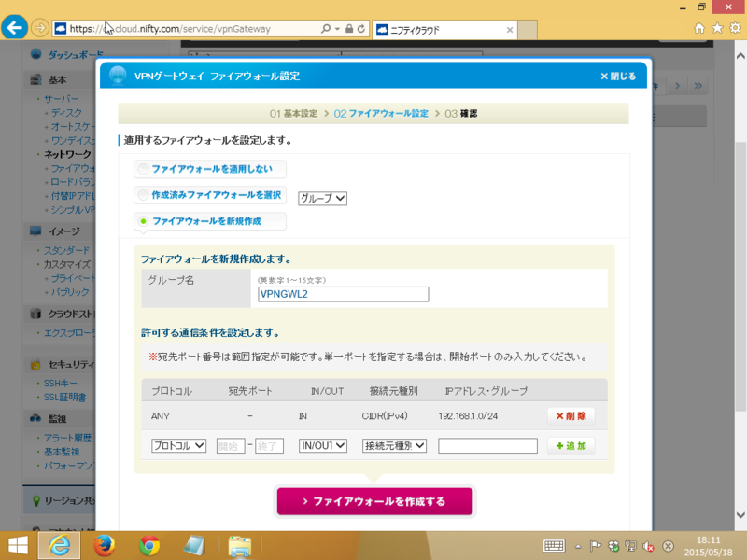The height and width of the screenshot is (560, 747).
Task: Click 追加 to add the rule
Action: coord(571,446)
